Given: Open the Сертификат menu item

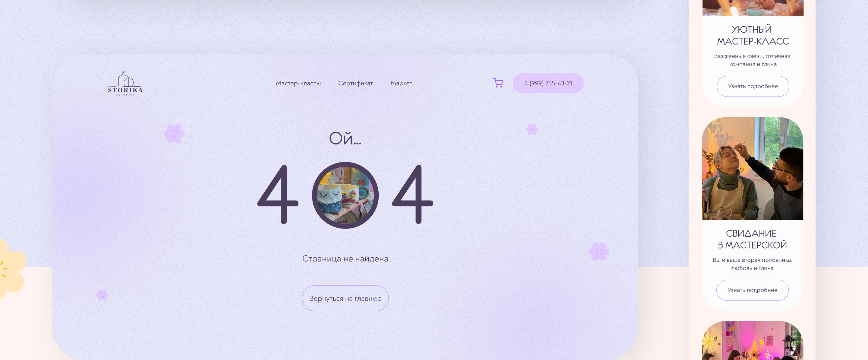Looking at the screenshot, I should click(x=356, y=83).
